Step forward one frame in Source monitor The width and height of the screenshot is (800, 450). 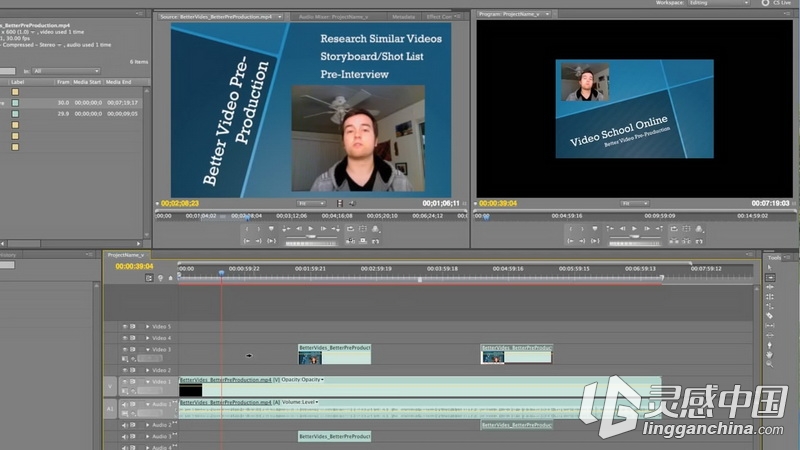[x=323, y=229]
